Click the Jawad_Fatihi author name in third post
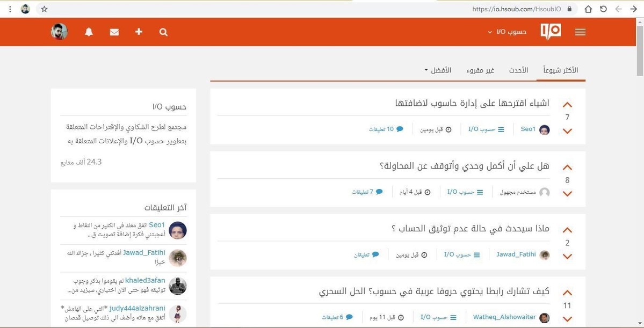644x328 pixels. pos(516,254)
